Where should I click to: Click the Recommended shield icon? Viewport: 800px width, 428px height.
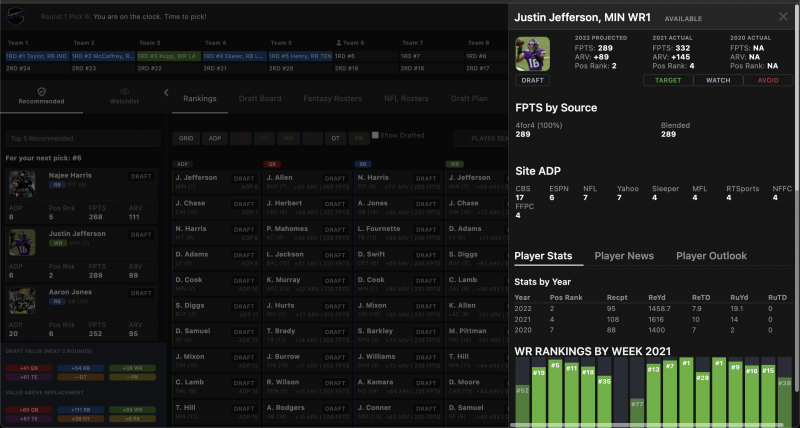(x=41, y=91)
